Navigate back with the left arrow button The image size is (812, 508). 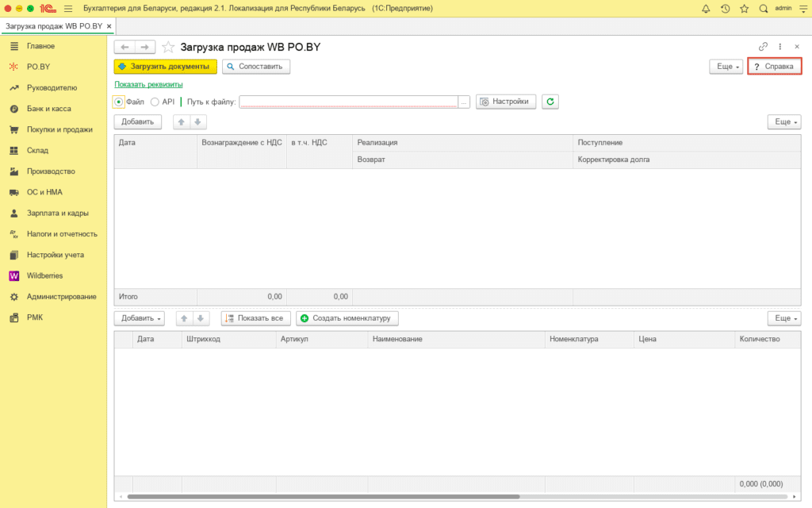point(124,48)
